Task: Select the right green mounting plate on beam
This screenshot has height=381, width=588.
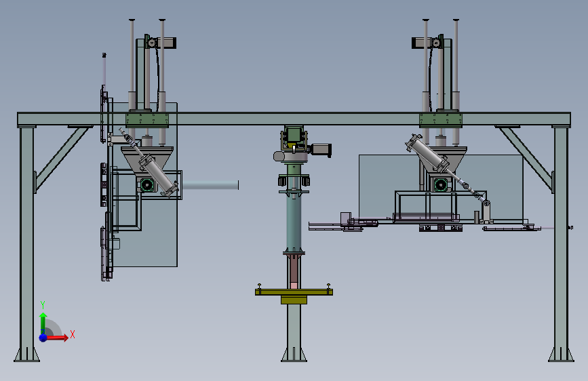Action: click(x=441, y=119)
